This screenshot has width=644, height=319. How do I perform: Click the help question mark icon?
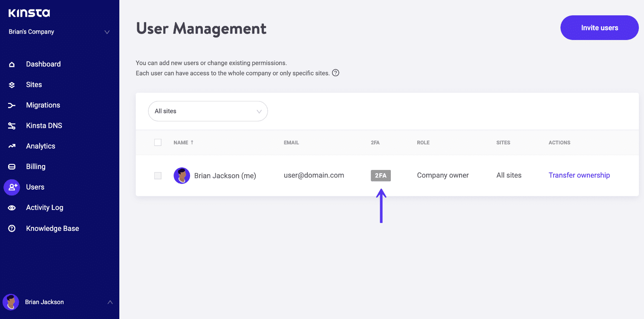coord(335,73)
